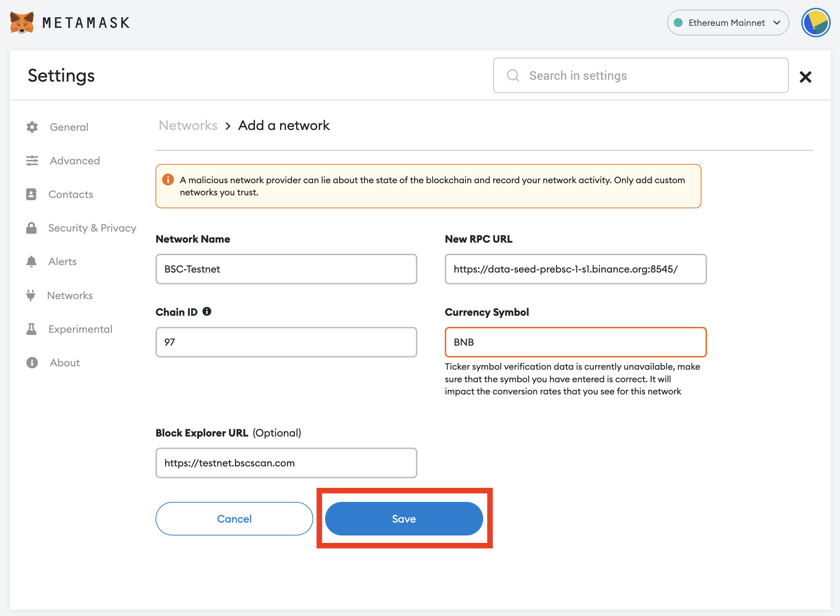840x616 pixels.
Task: Click the Networks plug icon
Action: point(31,295)
